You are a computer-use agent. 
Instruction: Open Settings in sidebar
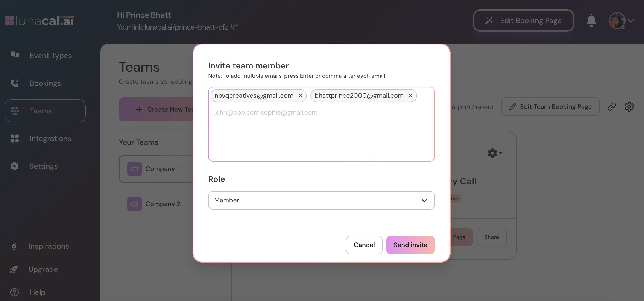coord(43,166)
